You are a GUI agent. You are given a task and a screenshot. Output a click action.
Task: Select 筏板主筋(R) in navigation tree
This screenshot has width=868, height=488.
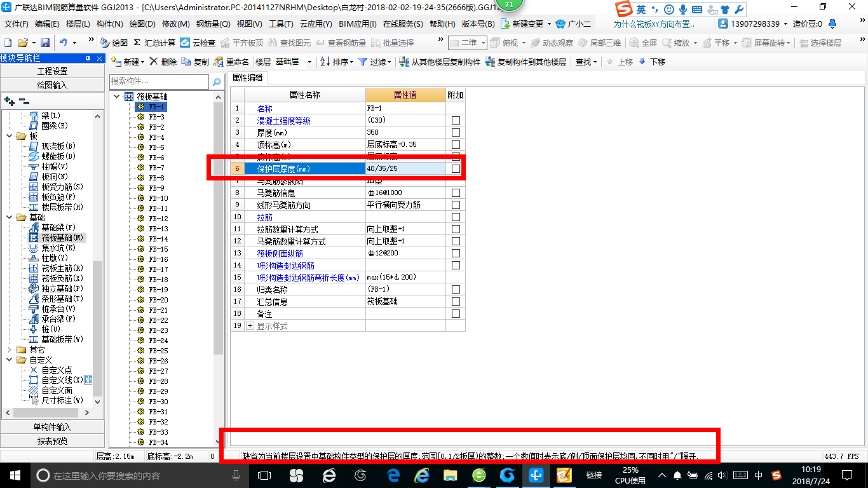(x=62, y=268)
